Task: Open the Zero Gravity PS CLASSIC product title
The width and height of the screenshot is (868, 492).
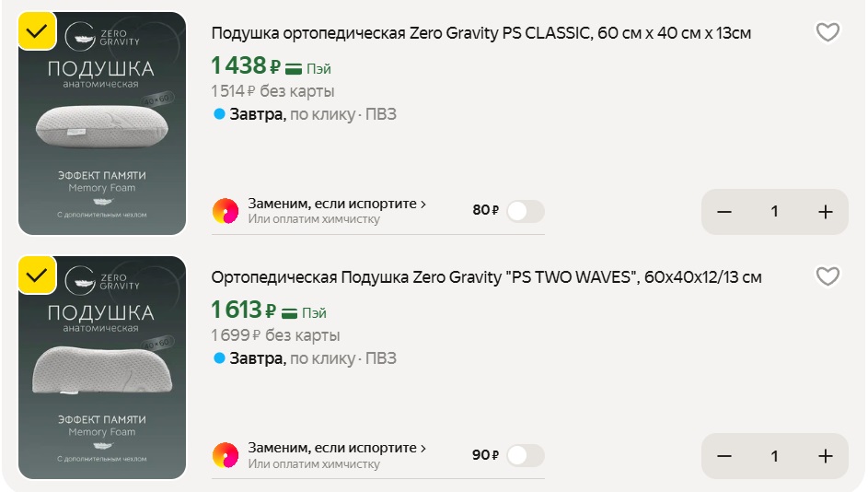Action: click(x=480, y=34)
